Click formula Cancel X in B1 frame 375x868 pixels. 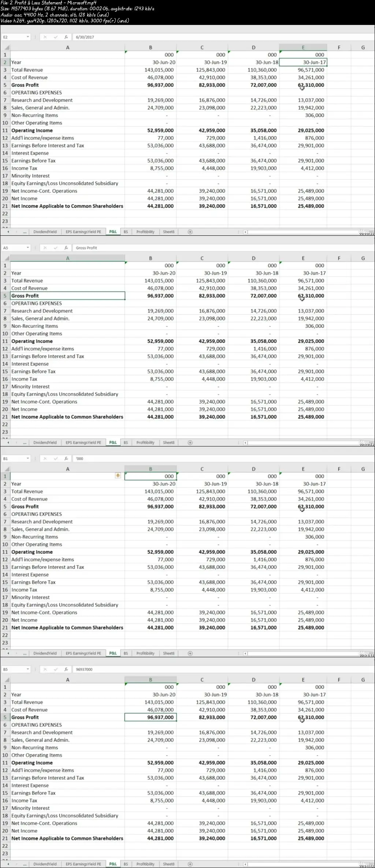pyautogui.click(x=45, y=459)
